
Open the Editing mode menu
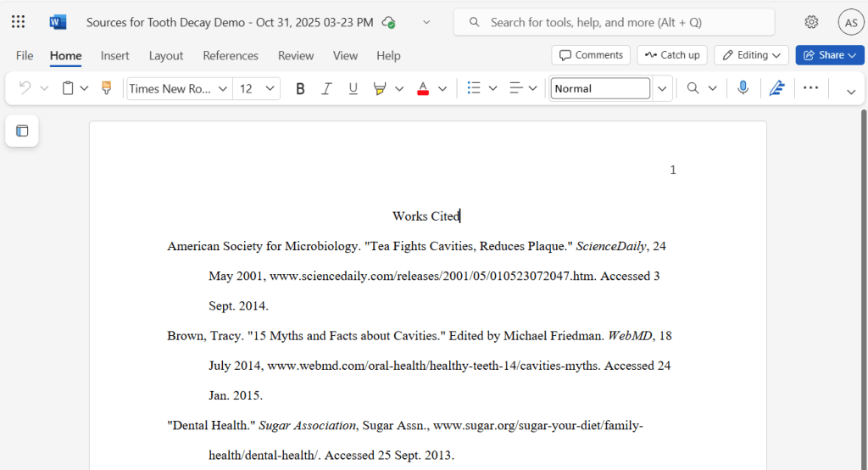(x=751, y=55)
